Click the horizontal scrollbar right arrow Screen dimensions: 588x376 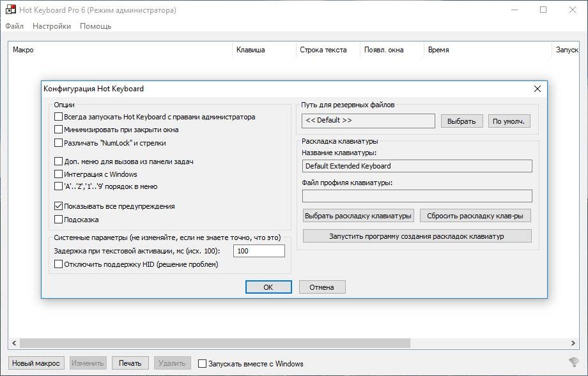click(x=573, y=343)
